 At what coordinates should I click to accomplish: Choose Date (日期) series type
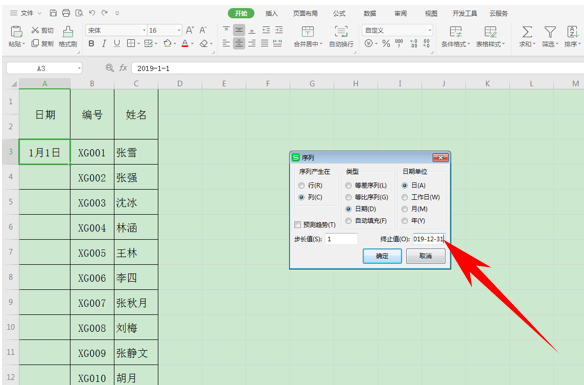(x=348, y=209)
